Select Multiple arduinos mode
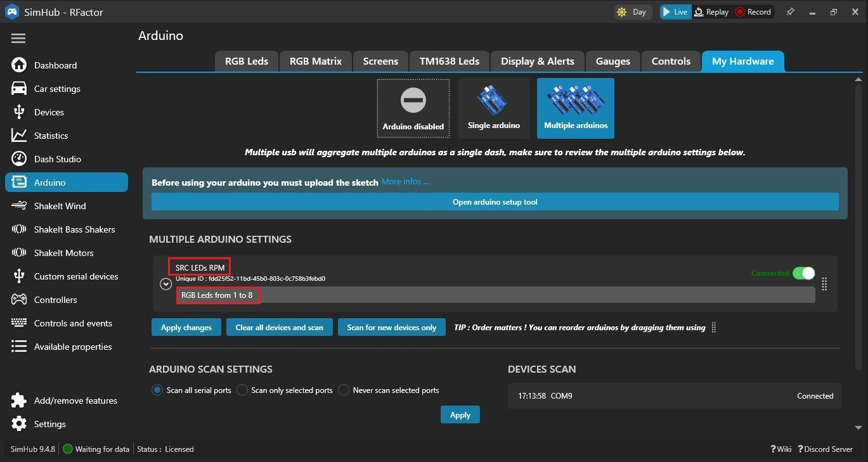868x462 pixels. 576,108
